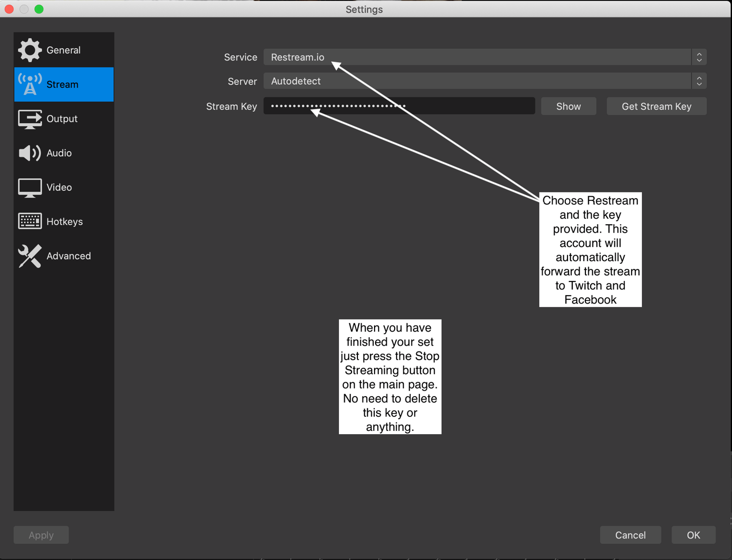Click the Video monitor icon
Screen dimensions: 732x560
(30, 188)
